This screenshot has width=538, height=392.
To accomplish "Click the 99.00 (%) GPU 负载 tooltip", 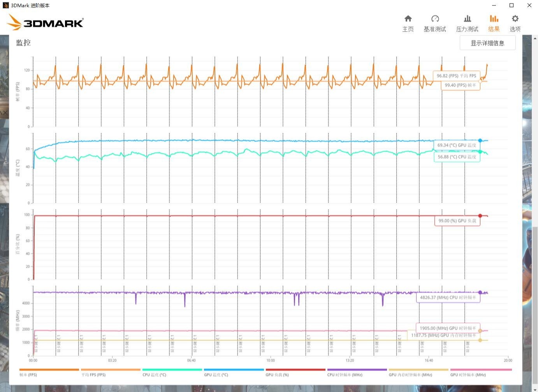I will [x=457, y=221].
